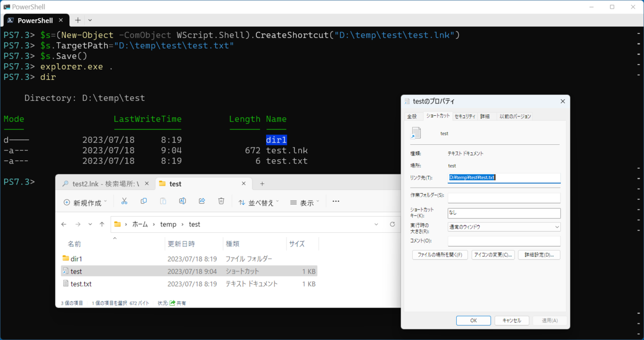Click the Share icon in Explorer toolbar
Image resolution: width=644 pixels, height=340 pixels.
coord(202,201)
